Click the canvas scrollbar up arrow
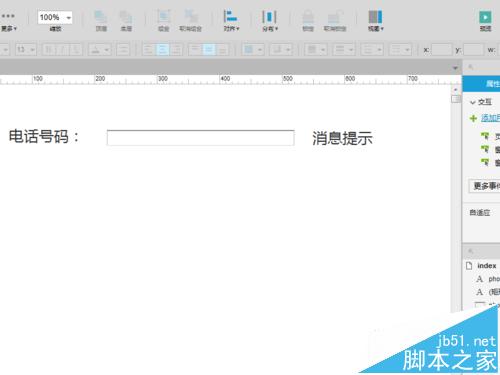This screenshot has width=500, height=375. click(x=456, y=90)
